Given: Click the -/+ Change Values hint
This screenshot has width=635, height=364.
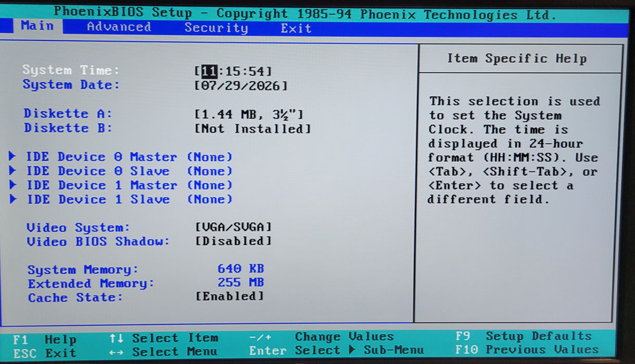Looking at the screenshot, I should click(x=322, y=336).
